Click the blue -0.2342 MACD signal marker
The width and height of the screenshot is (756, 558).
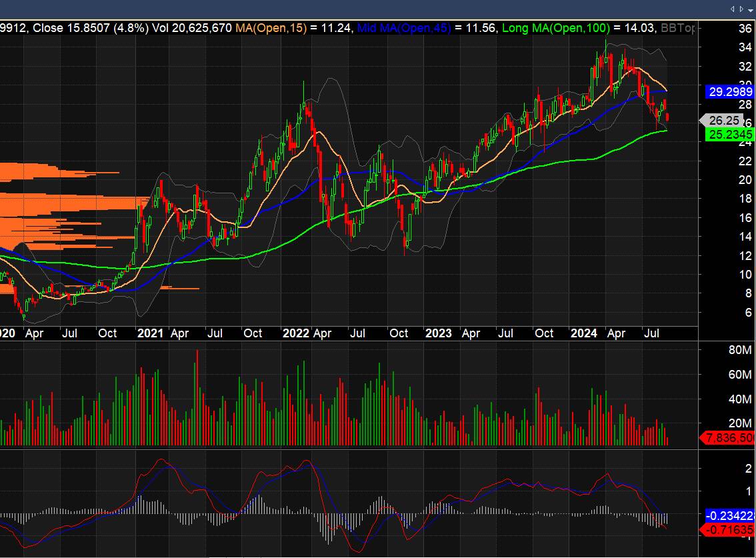coord(729,515)
